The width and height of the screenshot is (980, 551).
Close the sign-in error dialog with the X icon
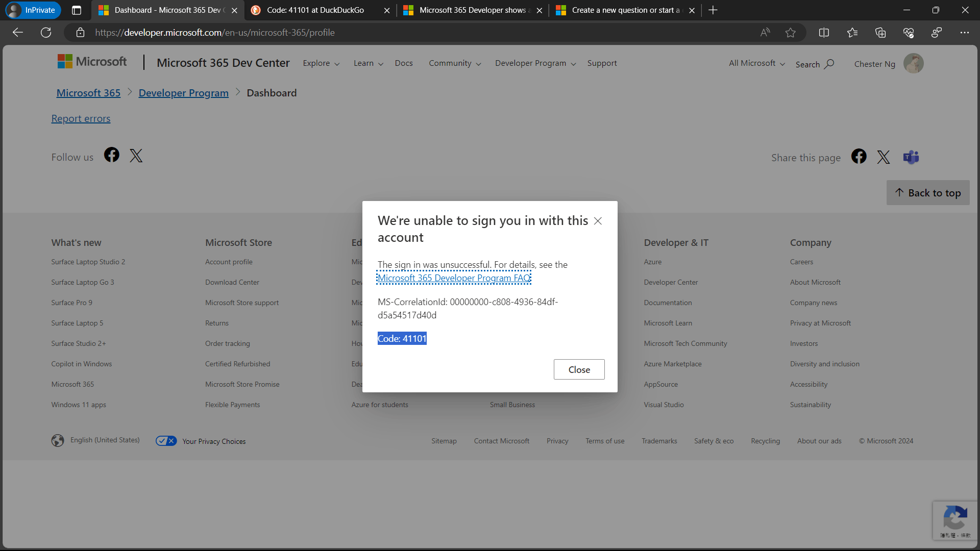pyautogui.click(x=598, y=221)
